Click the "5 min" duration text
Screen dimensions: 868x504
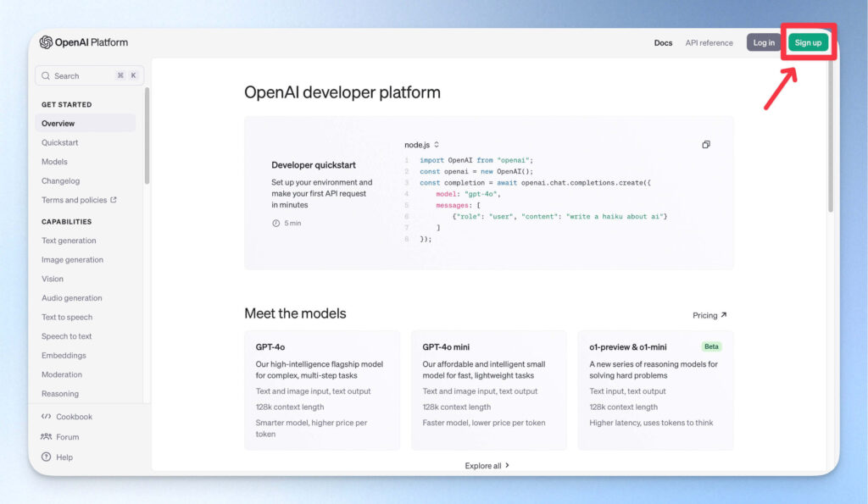pos(292,223)
